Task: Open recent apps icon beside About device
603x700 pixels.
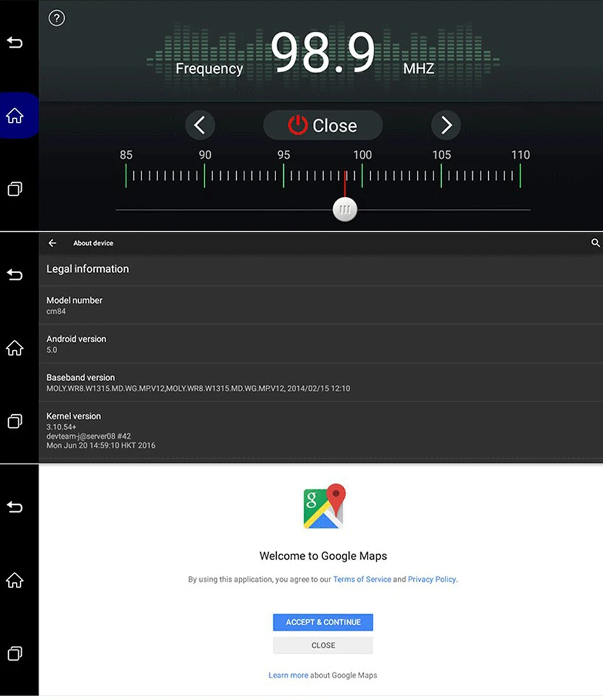Action: click(15, 421)
